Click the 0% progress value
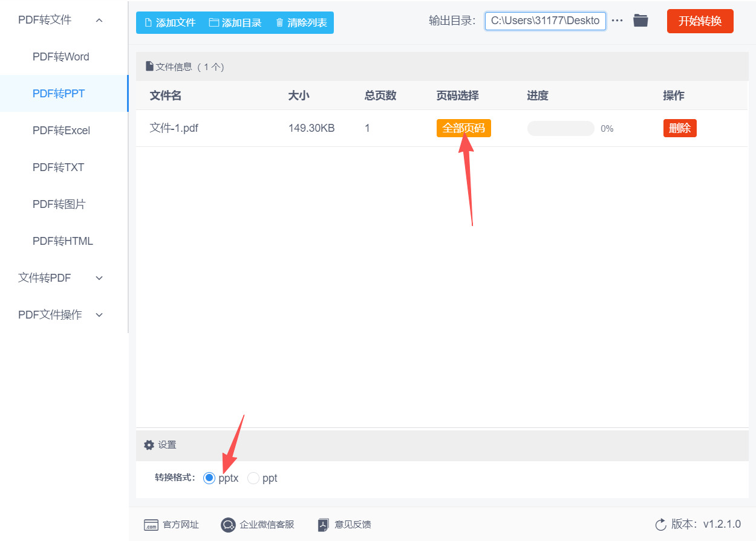Viewport: 756px width, 541px height. coord(607,129)
